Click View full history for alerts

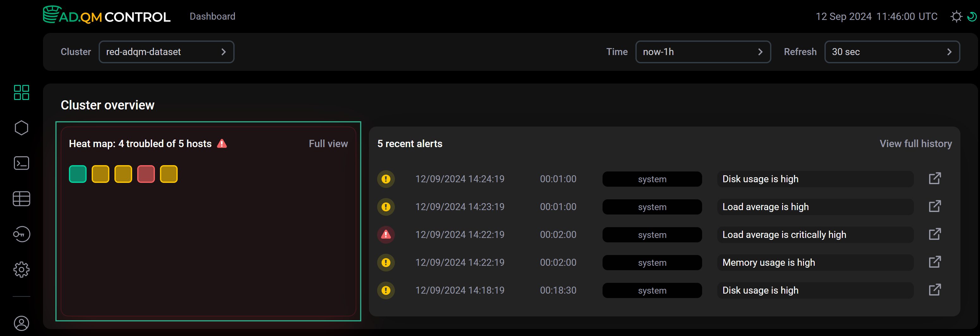coord(915,144)
